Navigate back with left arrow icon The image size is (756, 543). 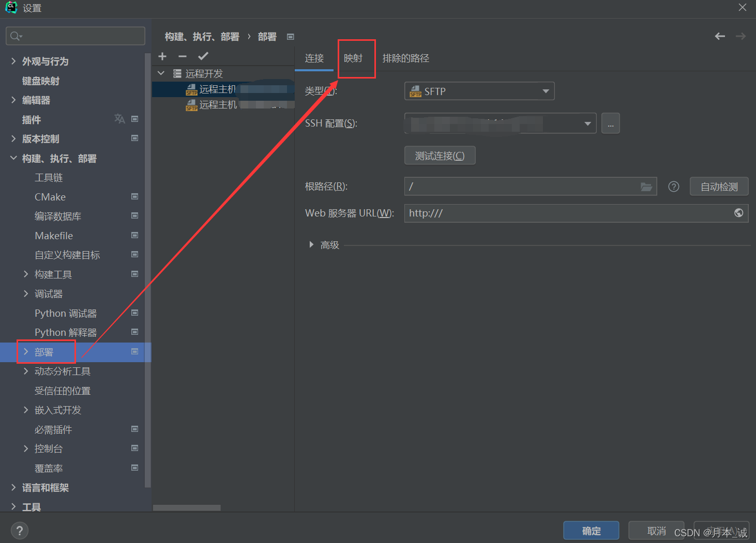point(720,36)
